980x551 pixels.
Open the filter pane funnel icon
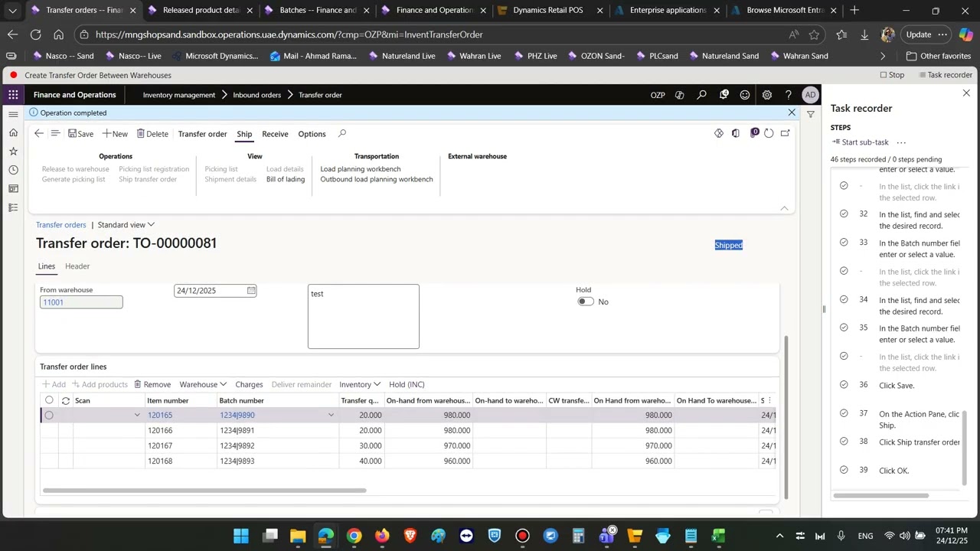(810, 114)
